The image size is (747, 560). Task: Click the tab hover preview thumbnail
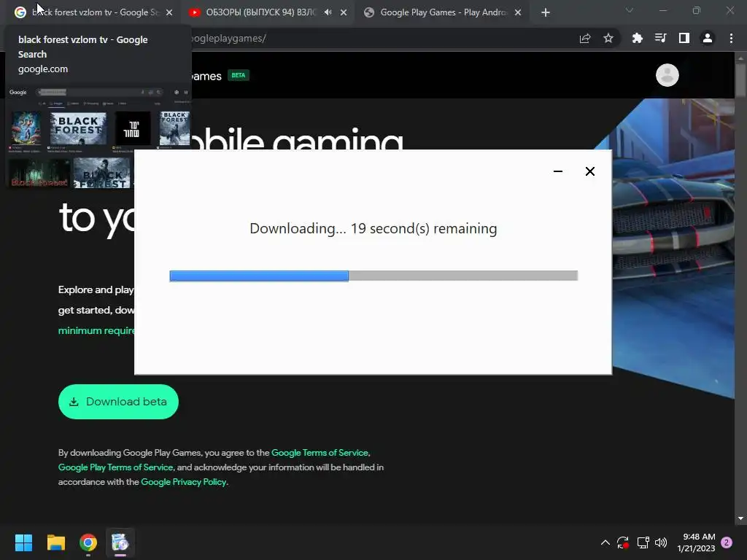[99, 136]
